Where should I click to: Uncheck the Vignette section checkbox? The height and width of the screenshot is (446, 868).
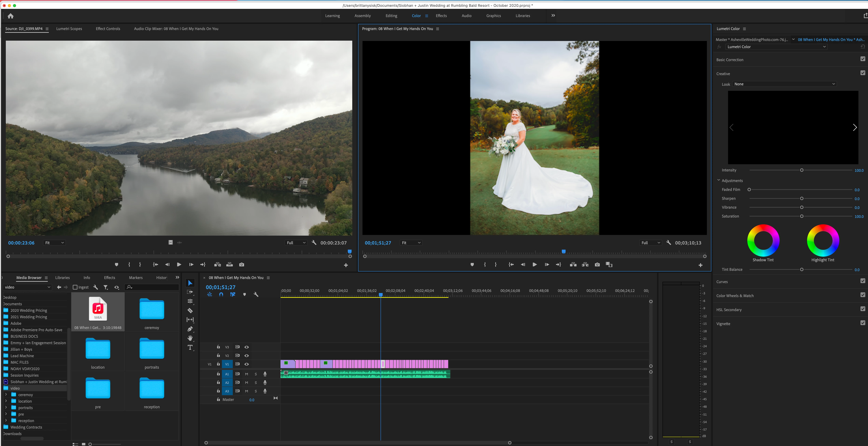coord(863,323)
